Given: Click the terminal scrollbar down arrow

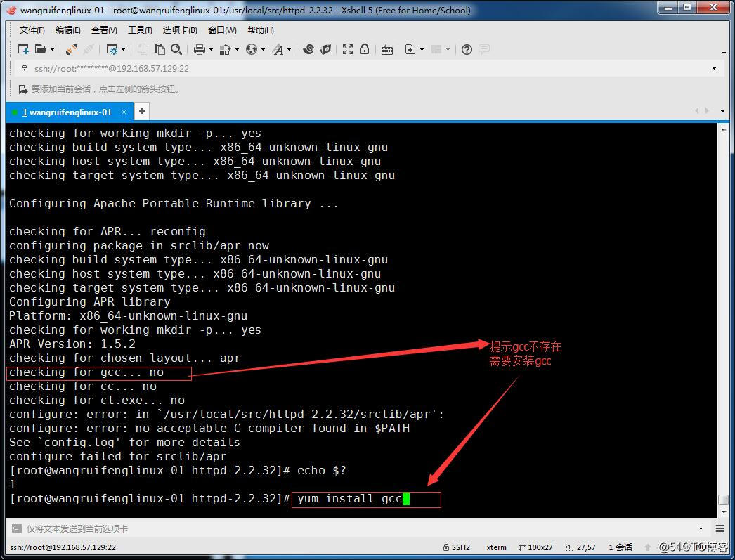Looking at the screenshot, I should tap(724, 512).
